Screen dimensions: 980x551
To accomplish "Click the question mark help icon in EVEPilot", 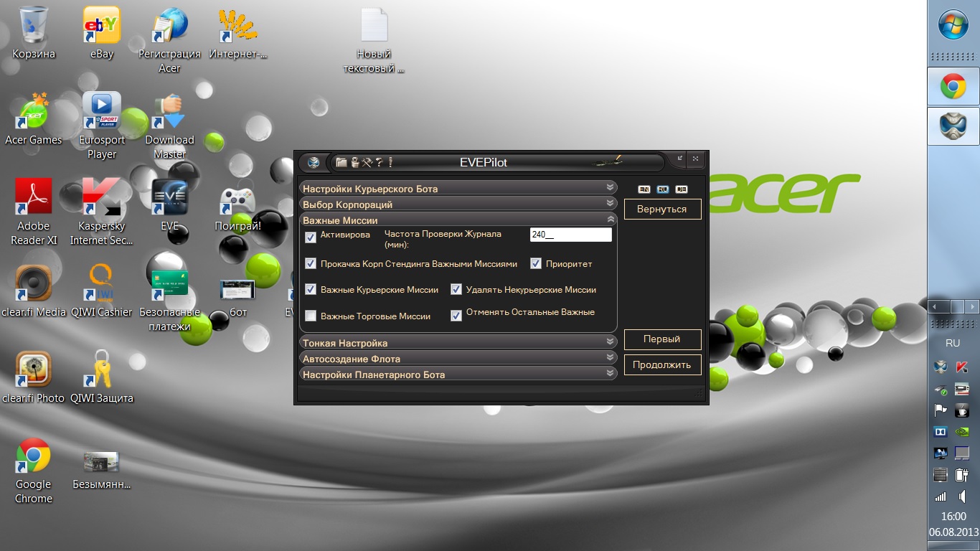I will [x=379, y=162].
